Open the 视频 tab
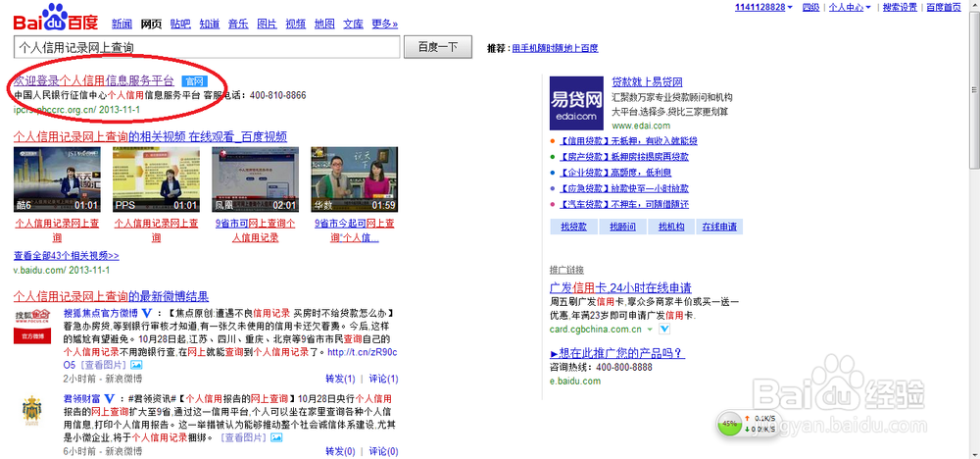This screenshot has width=980, height=459. coord(296,25)
